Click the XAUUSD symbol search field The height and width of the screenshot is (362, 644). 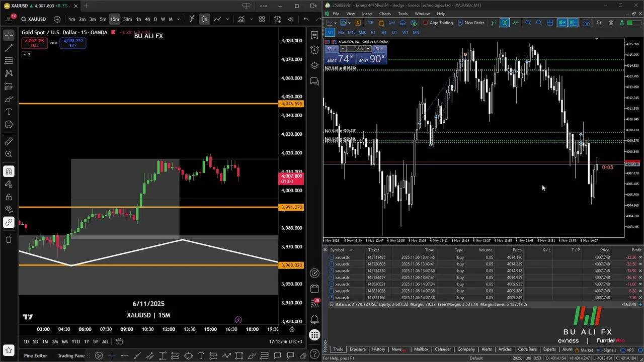[33, 19]
